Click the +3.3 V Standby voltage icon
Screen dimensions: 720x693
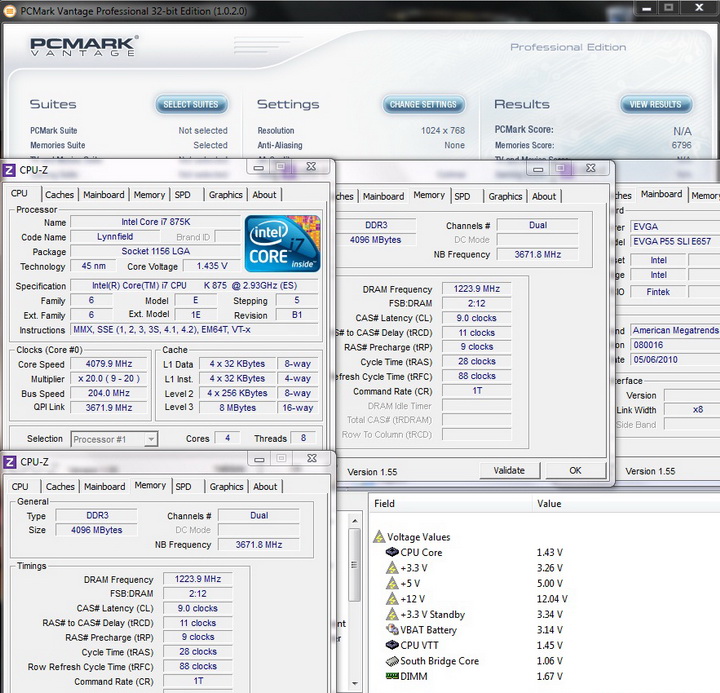pos(392,614)
